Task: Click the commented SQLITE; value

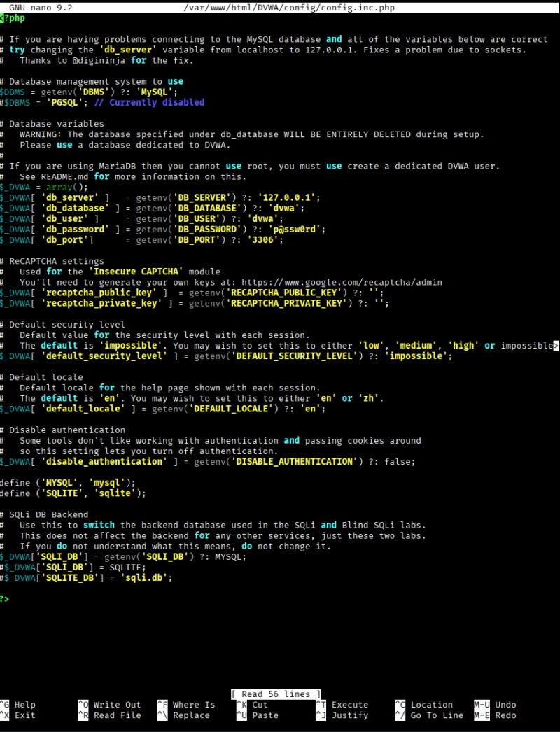Action: tap(127, 568)
